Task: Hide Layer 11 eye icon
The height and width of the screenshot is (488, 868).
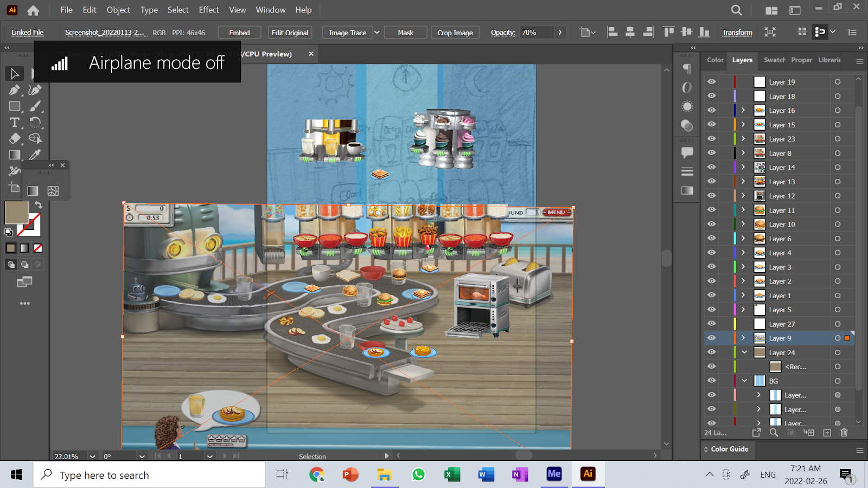Action: click(712, 210)
